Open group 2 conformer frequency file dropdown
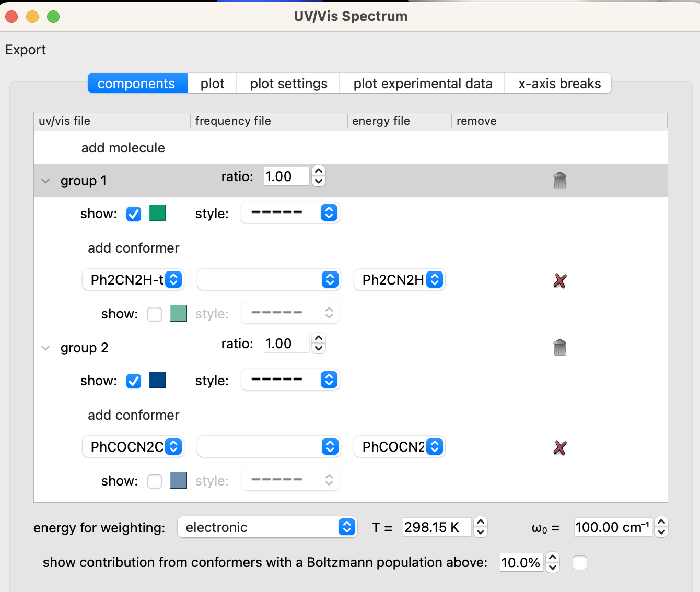700x592 pixels. pos(269,447)
